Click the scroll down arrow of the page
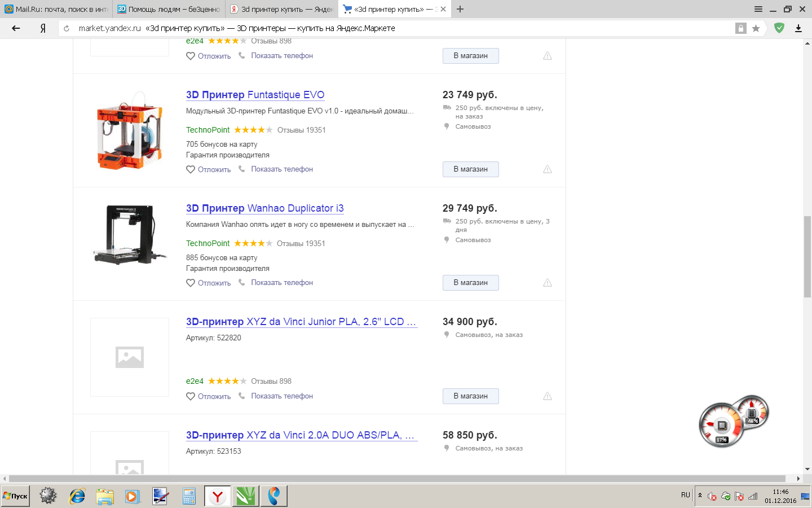812x508 pixels. coord(807,469)
